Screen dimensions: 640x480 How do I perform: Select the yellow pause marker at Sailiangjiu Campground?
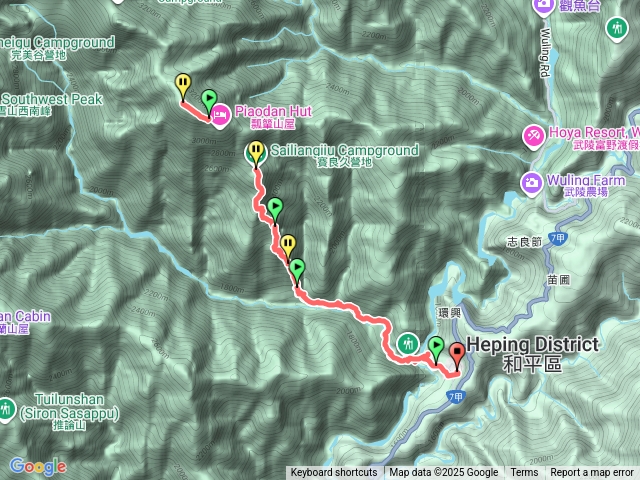(256, 153)
